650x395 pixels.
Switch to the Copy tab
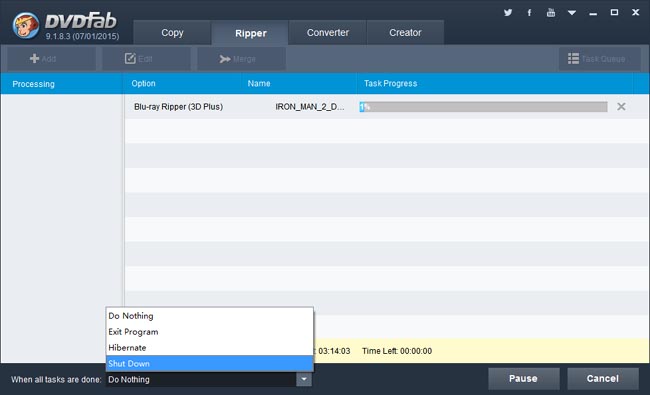pyautogui.click(x=172, y=32)
